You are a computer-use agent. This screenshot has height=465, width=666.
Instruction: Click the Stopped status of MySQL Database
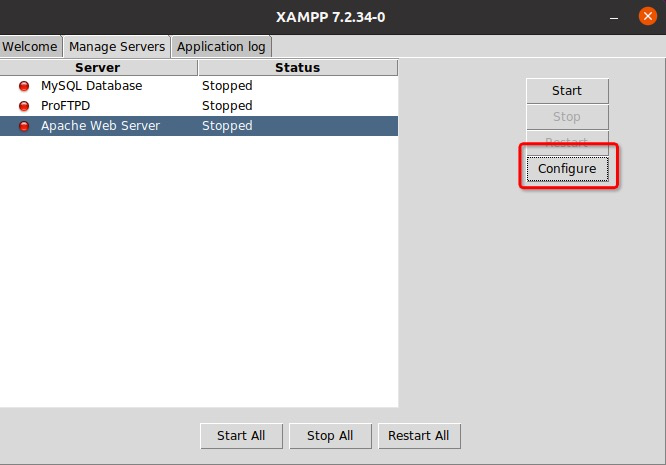tap(227, 86)
